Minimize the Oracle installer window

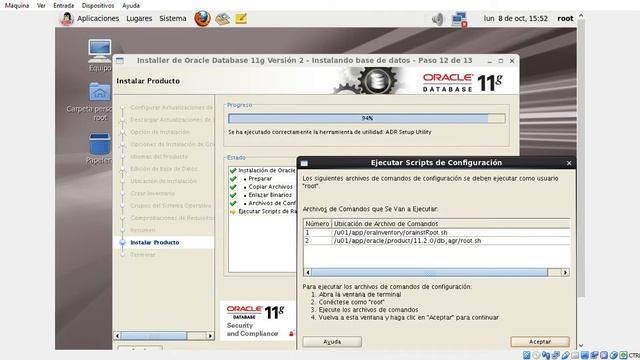[x=489, y=61]
